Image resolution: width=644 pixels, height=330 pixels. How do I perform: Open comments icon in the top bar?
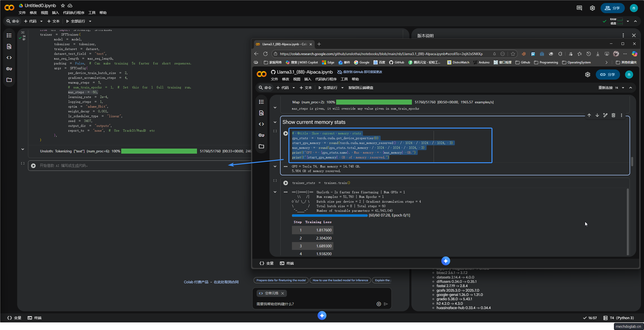click(579, 8)
